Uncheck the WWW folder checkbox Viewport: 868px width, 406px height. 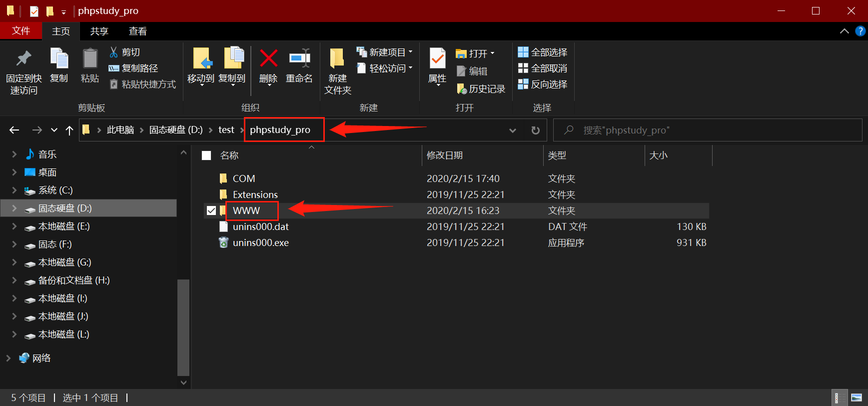pyautogui.click(x=211, y=210)
